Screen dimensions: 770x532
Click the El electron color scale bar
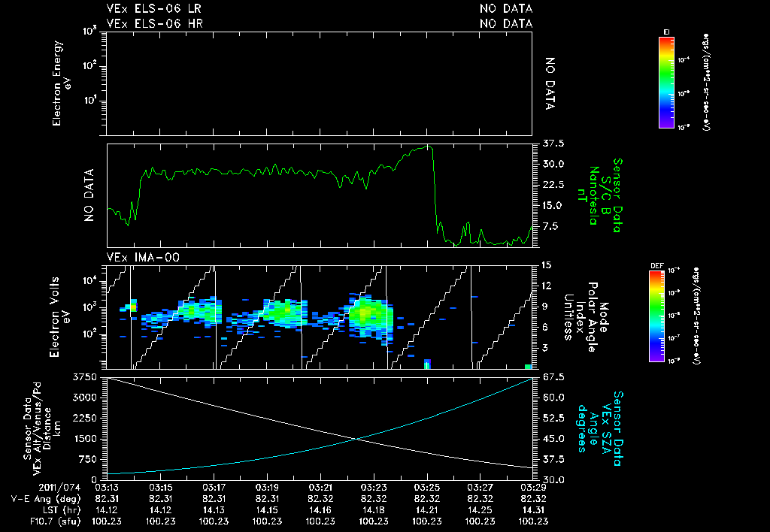click(x=666, y=83)
